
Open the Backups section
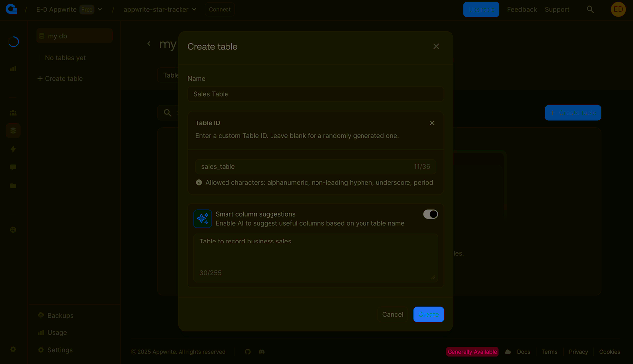60,315
